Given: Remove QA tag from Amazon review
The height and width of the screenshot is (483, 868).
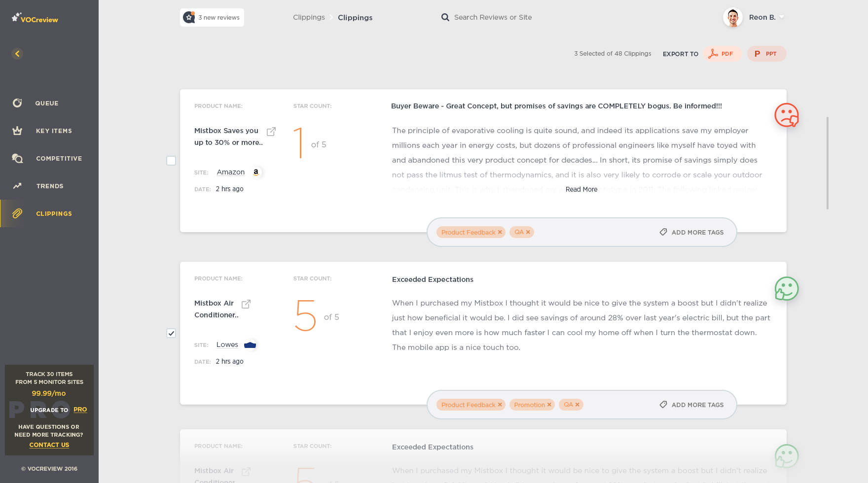Looking at the screenshot, I should [528, 232].
